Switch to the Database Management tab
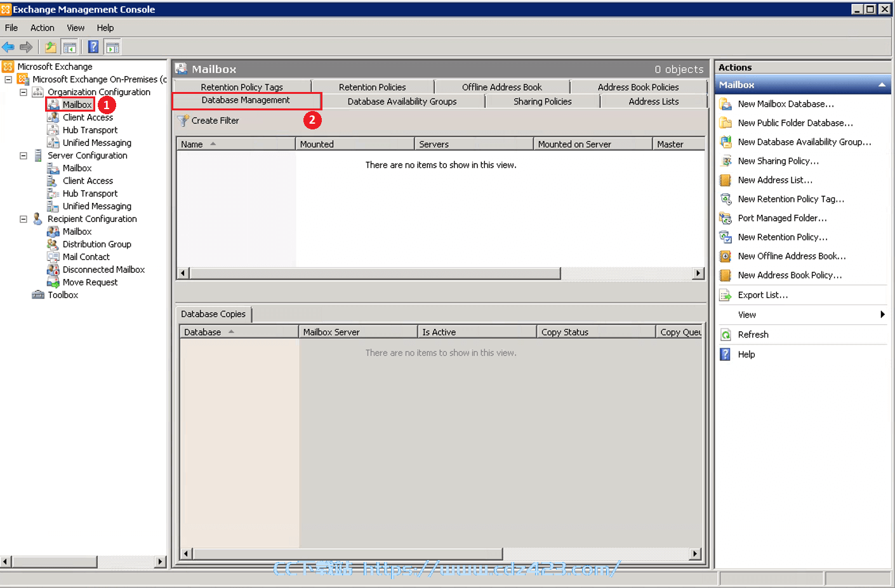 tap(246, 100)
